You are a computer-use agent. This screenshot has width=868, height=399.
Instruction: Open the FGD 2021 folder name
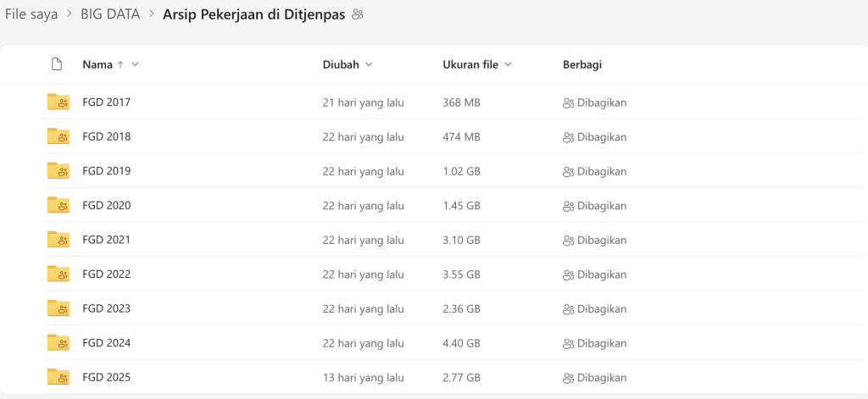pyautogui.click(x=106, y=240)
